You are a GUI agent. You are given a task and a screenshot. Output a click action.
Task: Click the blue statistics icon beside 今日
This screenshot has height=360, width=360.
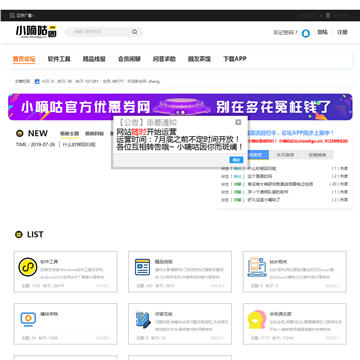point(37,81)
